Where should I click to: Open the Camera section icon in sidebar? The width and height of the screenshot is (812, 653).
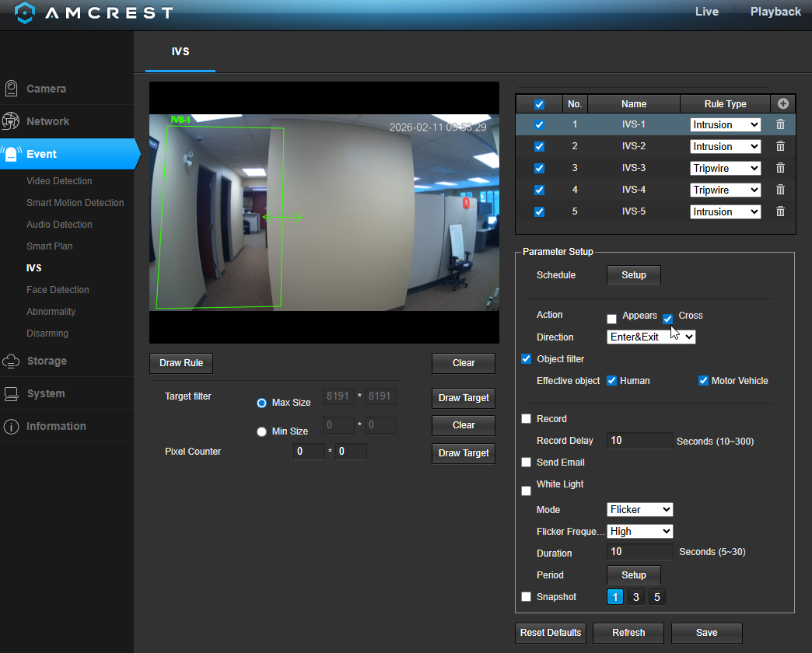[12, 89]
